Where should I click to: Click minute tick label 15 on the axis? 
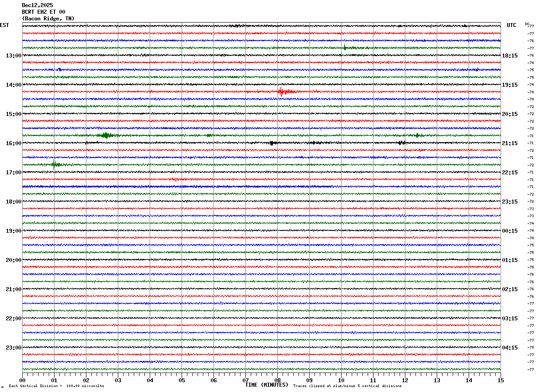click(x=501, y=380)
